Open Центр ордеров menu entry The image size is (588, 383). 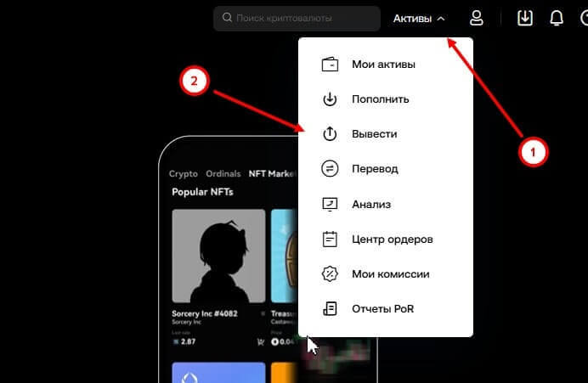(x=392, y=239)
